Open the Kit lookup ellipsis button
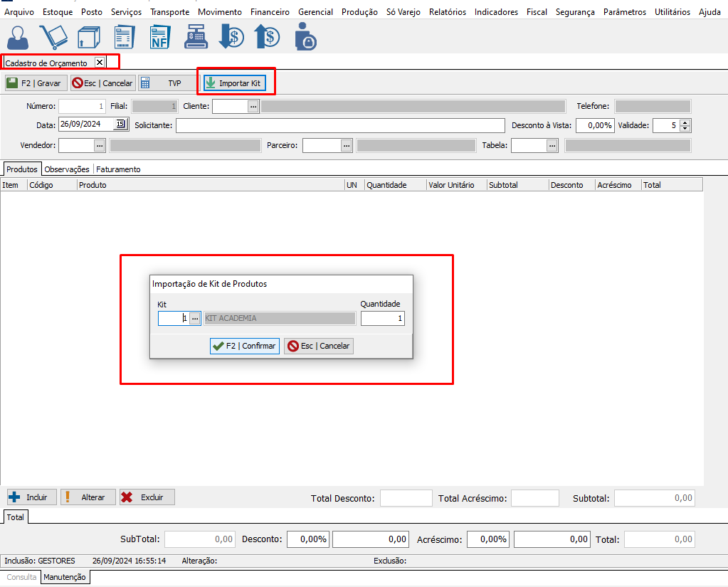Image resolution: width=728 pixels, height=587 pixels. (195, 319)
